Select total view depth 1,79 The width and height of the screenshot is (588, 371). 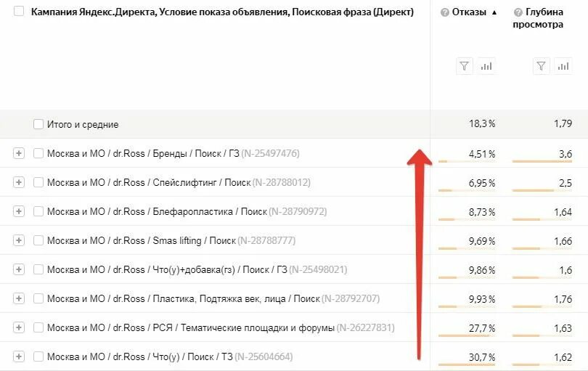tap(563, 123)
